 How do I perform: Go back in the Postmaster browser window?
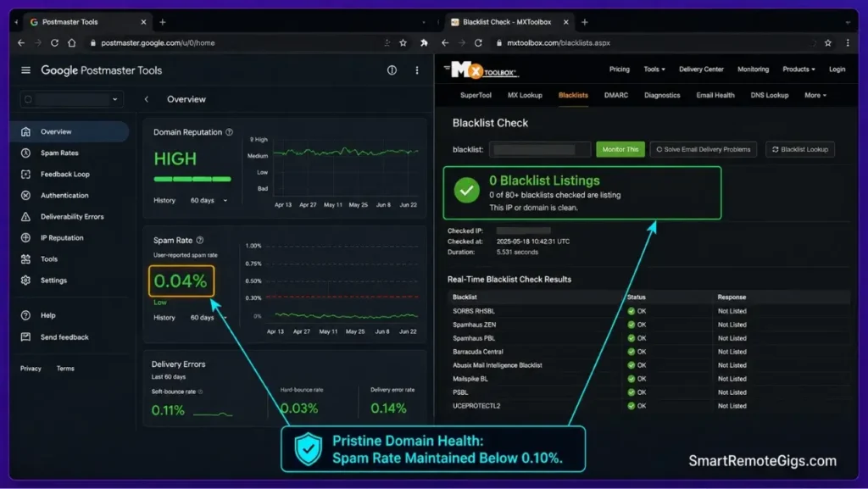[x=21, y=42]
